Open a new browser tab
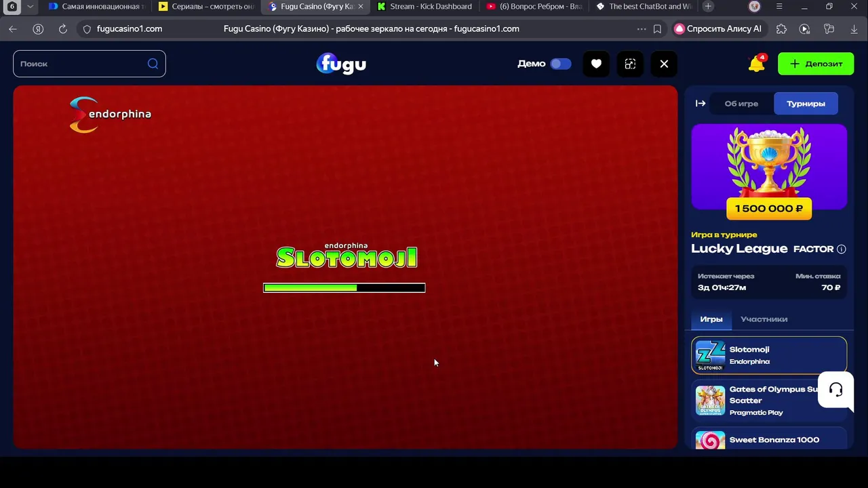Screen dimensions: 868x488 [x=708, y=7]
